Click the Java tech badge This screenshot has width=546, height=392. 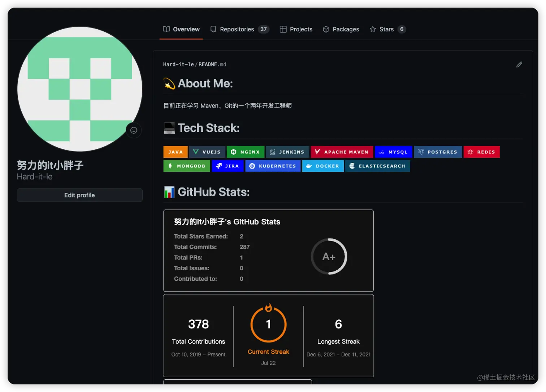[x=175, y=152]
